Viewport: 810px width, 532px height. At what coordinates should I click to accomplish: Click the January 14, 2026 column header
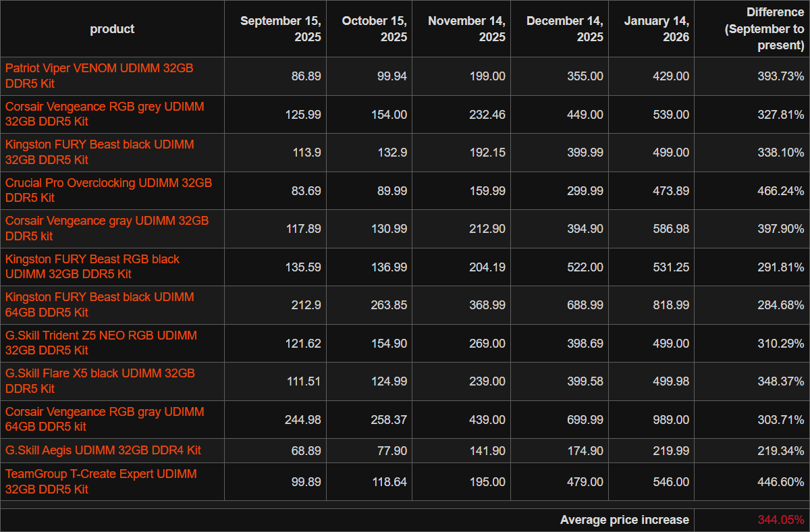tap(651, 28)
